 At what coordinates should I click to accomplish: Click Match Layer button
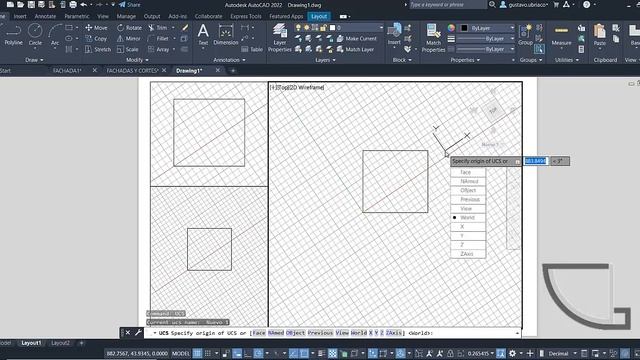coord(355,49)
